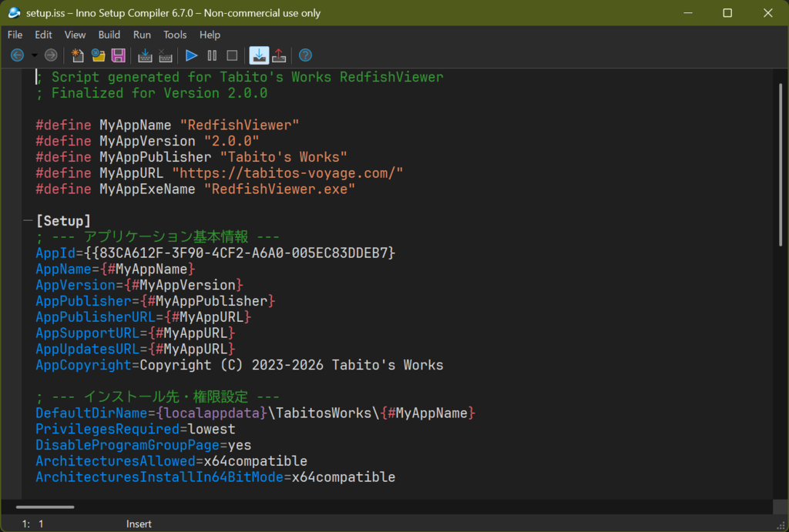The width and height of the screenshot is (789, 532).
Task: Toggle the Target Setup download-arrow button
Action: 259,55
